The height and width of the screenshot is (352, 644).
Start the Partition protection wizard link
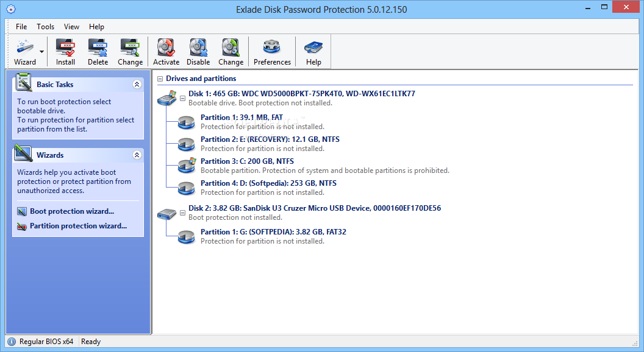(79, 226)
